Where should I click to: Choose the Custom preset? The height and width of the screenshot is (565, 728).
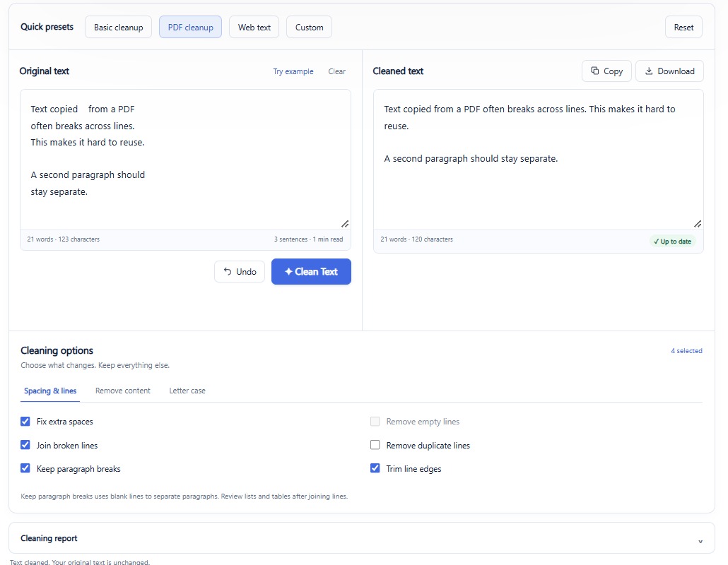309,28
